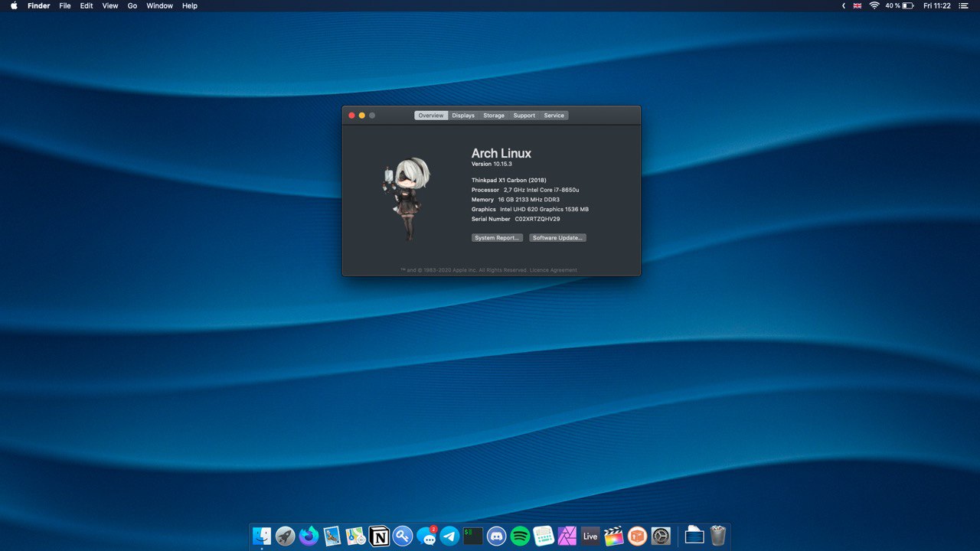The width and height of the screenshot is (980, 551).
Task: Launch Final Cut Pro from the dock
Action: pos(614,536)
